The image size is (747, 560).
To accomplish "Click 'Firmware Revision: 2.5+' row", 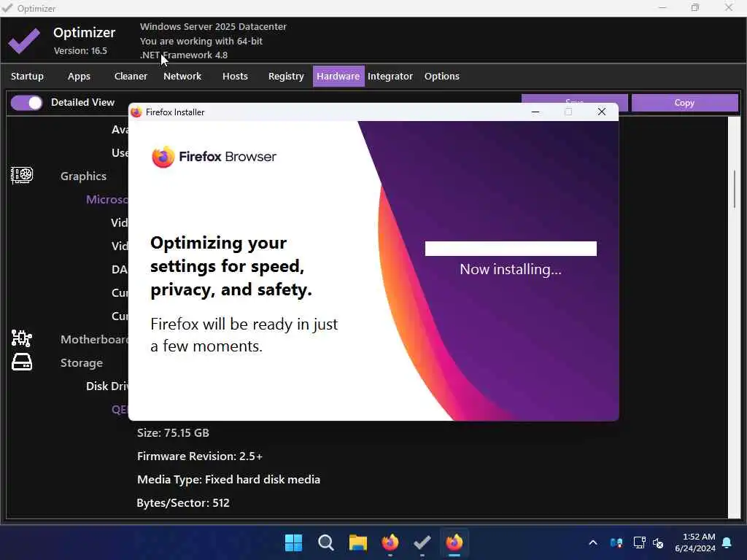I will click(x=200, y=456).
